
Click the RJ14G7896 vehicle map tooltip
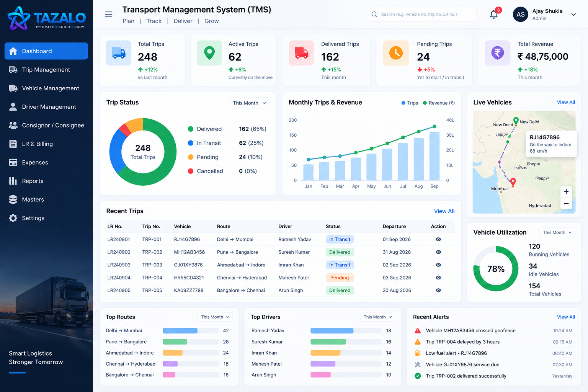[551, 144]
